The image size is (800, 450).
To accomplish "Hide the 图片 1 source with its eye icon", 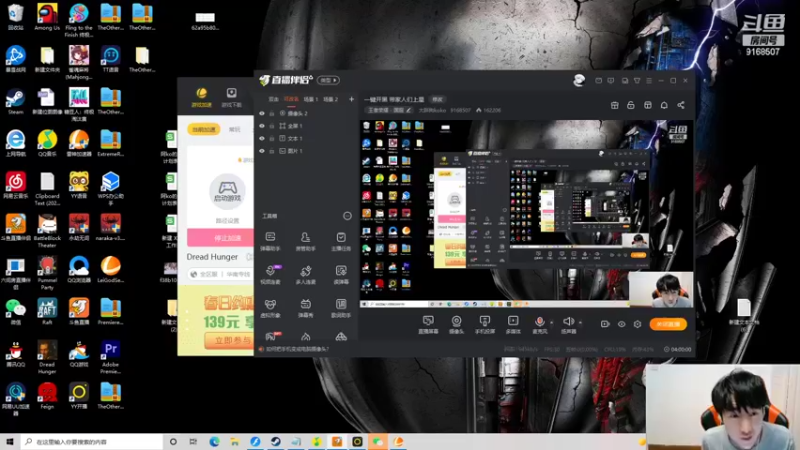I will click(262, 151).
